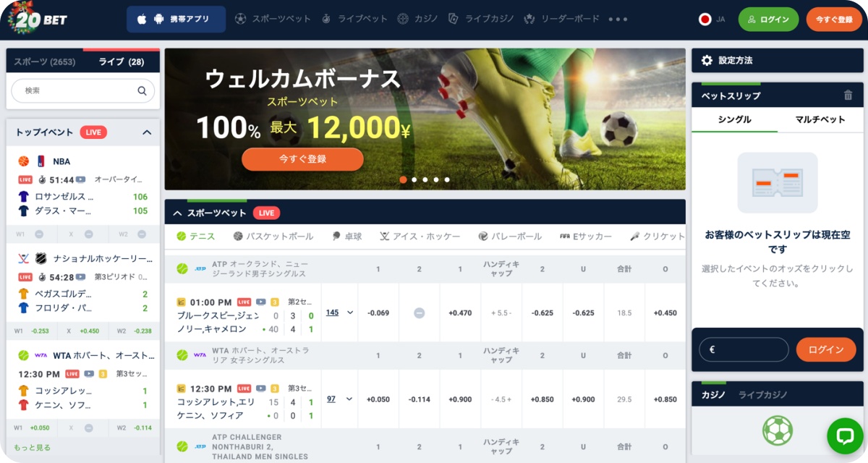Select the テニス sport filter icon

(182, 237)
